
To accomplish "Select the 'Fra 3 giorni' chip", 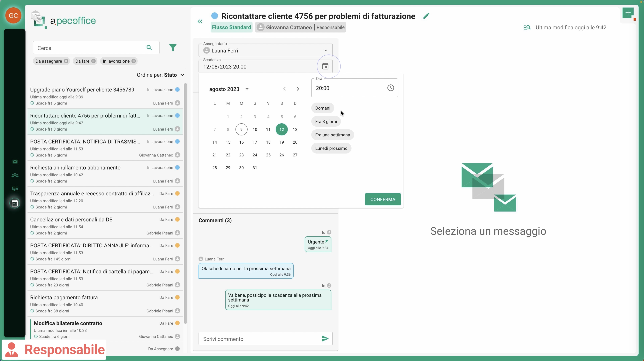I will tap(326, 121).
